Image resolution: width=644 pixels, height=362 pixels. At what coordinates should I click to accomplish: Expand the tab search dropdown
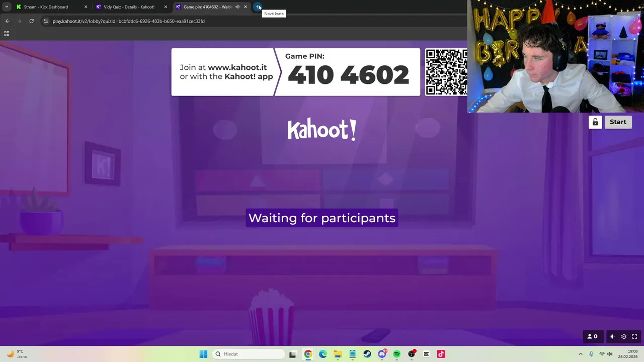(7, 7)
